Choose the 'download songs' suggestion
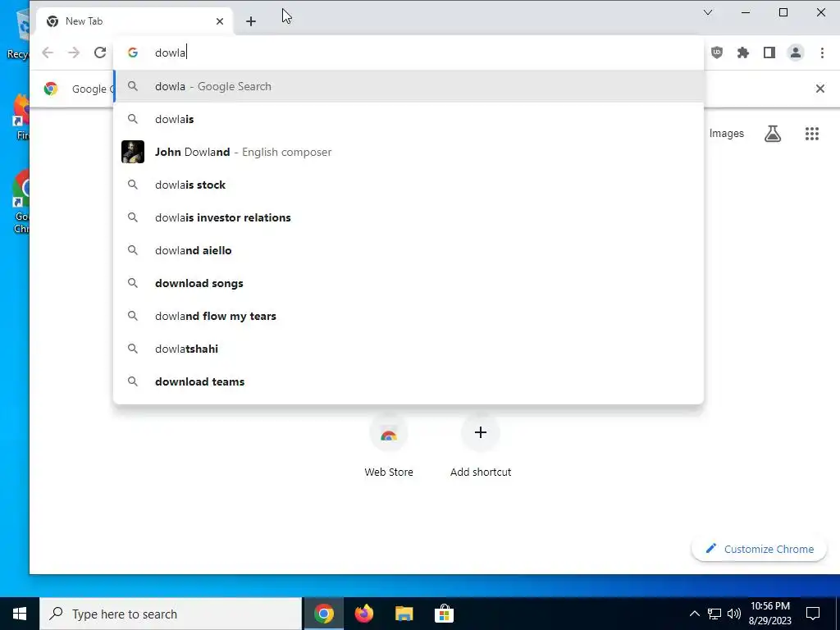Viewport: 840px width, 630px height. pos(409,283)
